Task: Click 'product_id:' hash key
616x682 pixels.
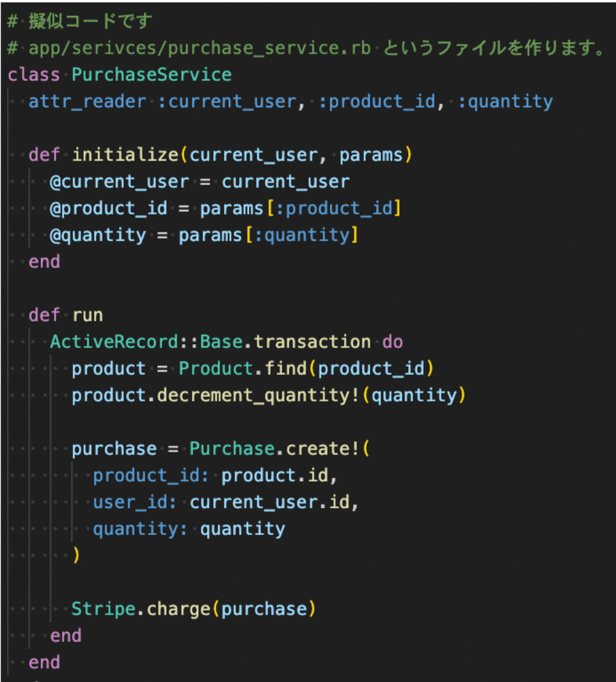Action: [x=151, y=475]
